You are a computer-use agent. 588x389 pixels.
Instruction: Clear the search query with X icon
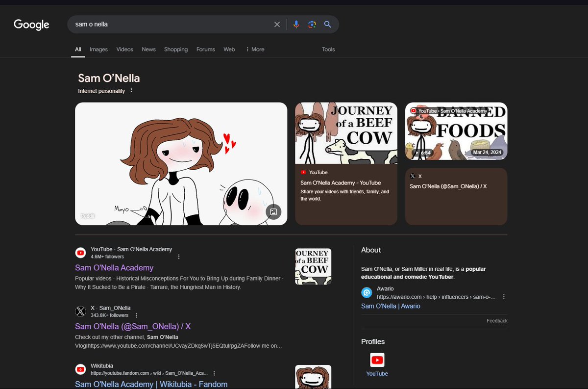click(x=277, y=25)
